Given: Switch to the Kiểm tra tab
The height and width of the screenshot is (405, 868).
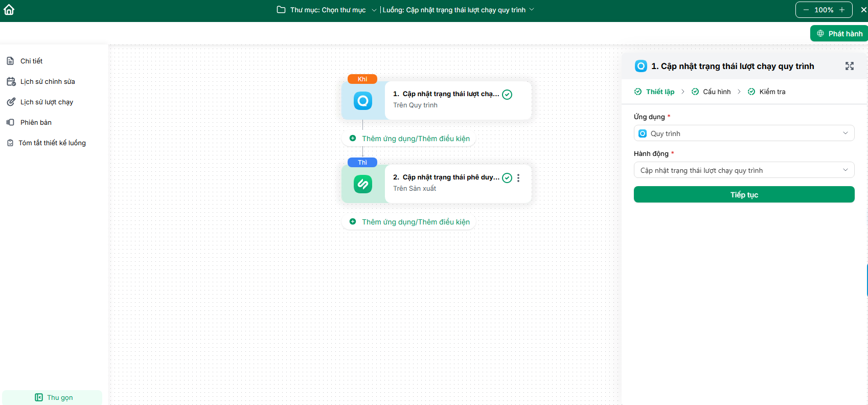Looking at the screenshot, I should [767, 92].
